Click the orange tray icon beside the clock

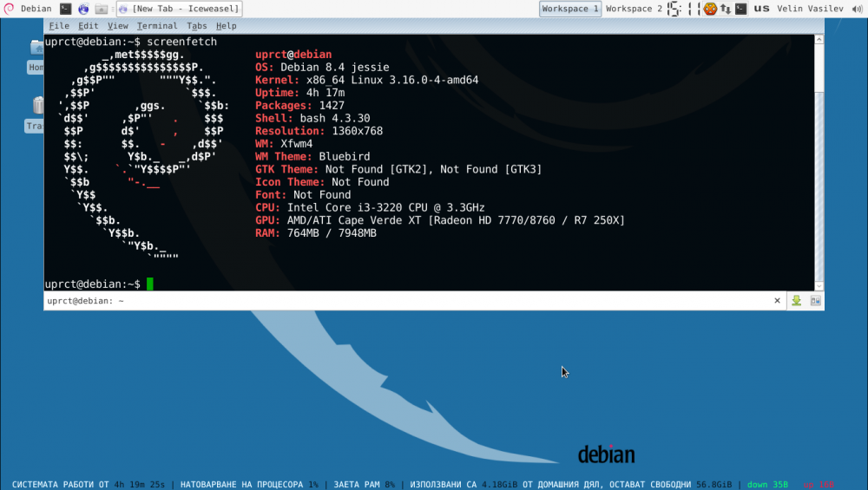point(710,9)
